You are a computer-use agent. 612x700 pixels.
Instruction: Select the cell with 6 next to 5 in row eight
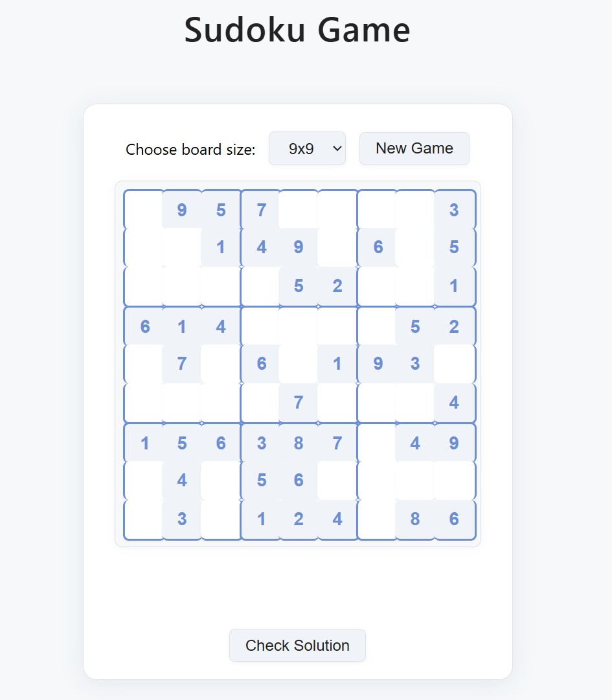click(x=298, y=480)
